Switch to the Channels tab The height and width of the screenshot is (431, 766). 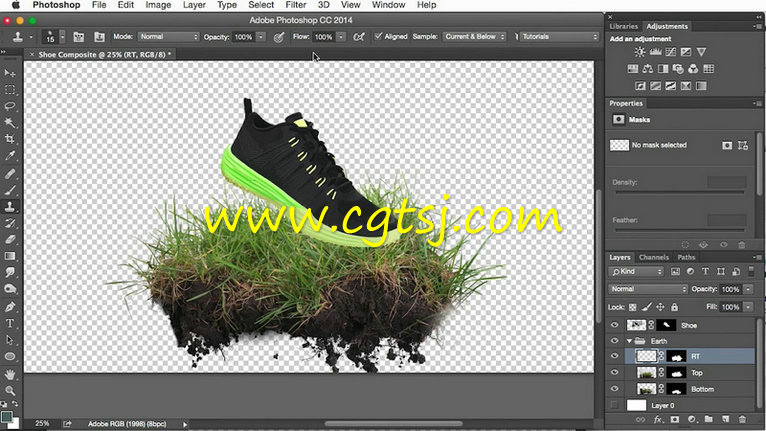(653, 257)
